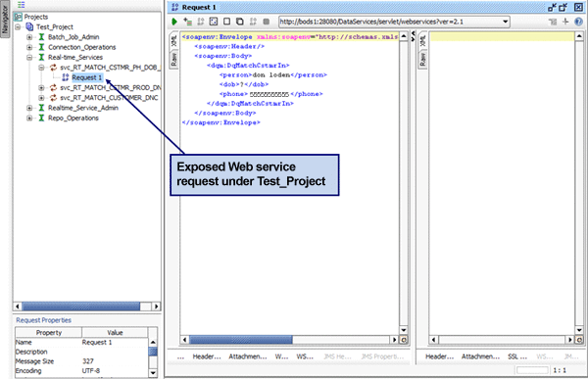Click the Batch_Job_Admin interface icon
This screenshot has height=379, width=588.
(41, 37)
